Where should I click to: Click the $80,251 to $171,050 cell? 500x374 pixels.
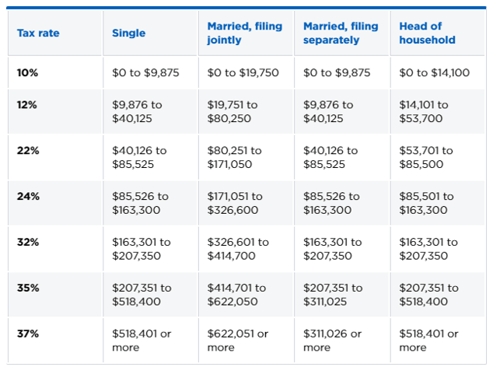[235, 157]
